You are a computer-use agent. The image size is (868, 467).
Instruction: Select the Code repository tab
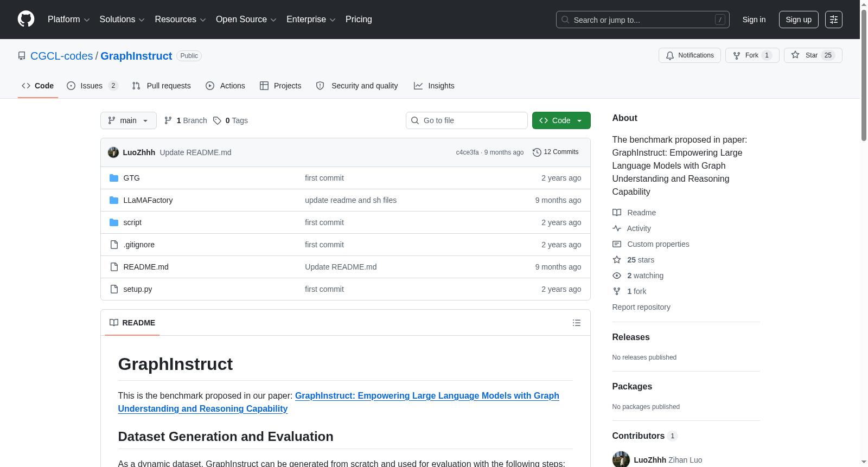coord(38,86)
